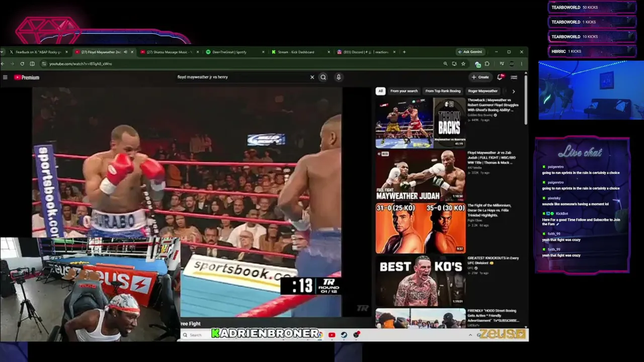The image size is (644, 362).
Task: Select the TEARBOWORLD 50 KICKS alert
Action: 592,8
